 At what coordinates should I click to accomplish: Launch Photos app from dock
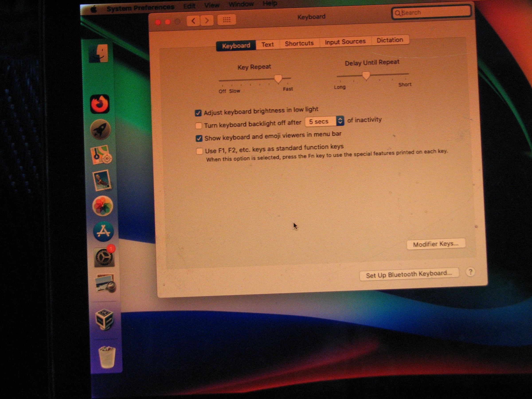[103, 206]
